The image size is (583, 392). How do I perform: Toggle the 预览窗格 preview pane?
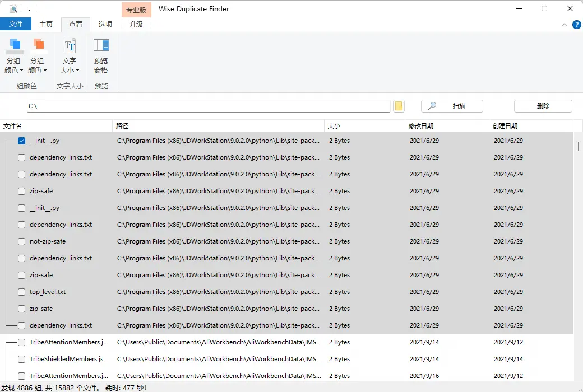101,56
